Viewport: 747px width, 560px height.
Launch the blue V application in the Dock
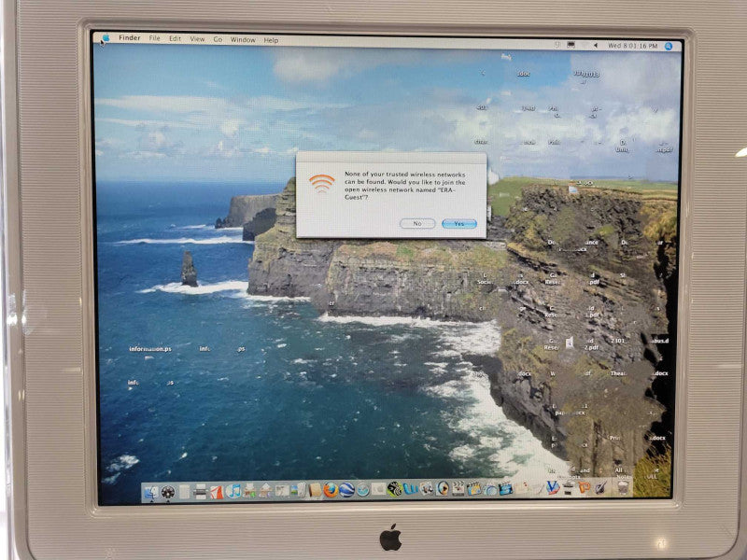(553, 487)
